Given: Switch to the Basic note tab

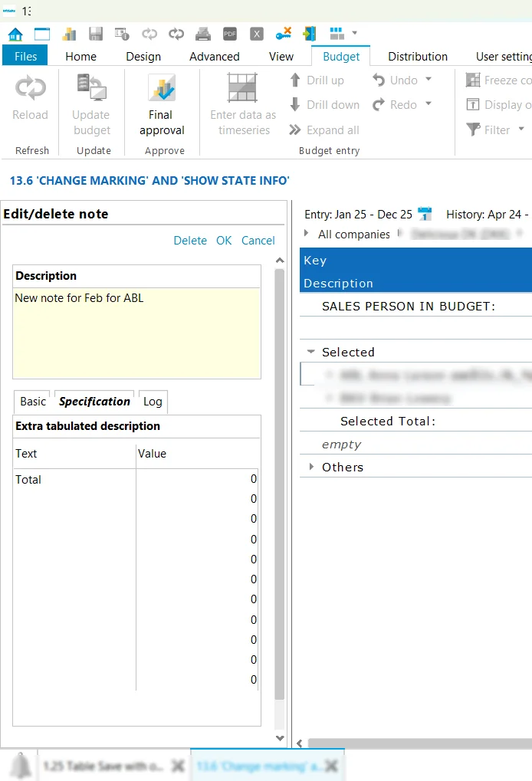Looking at the screenshot, I should 33,402.
